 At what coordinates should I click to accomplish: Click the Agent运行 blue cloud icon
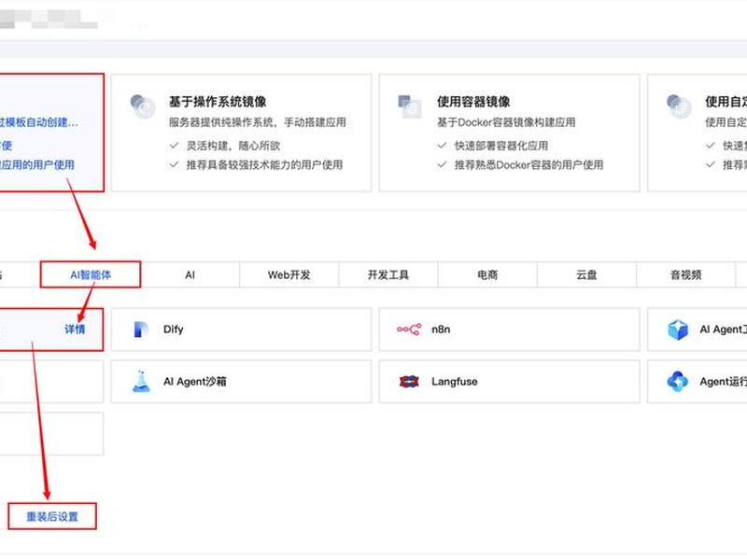click(678, 382)
